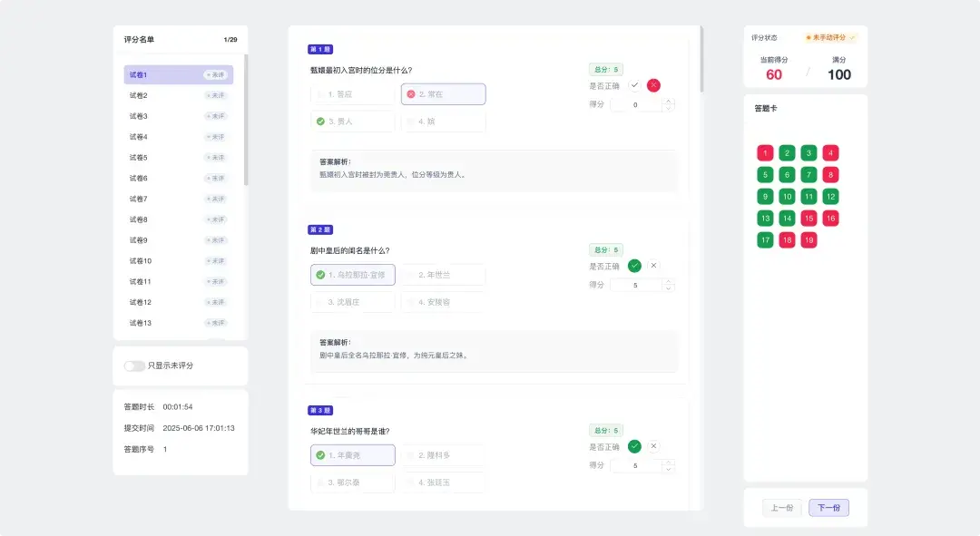Jump to question 19 on answer card

pos(808,240)
